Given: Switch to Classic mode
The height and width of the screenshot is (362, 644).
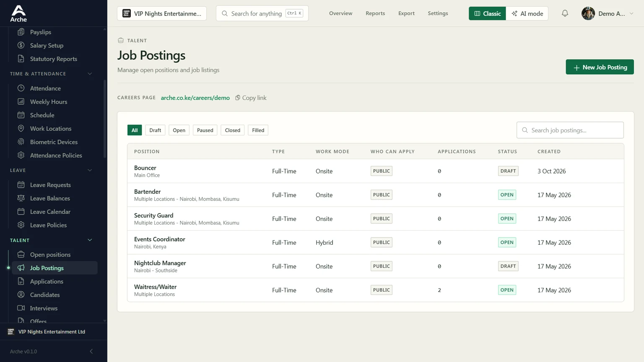Looking at the screenshot, I should (x=487, y=13).
